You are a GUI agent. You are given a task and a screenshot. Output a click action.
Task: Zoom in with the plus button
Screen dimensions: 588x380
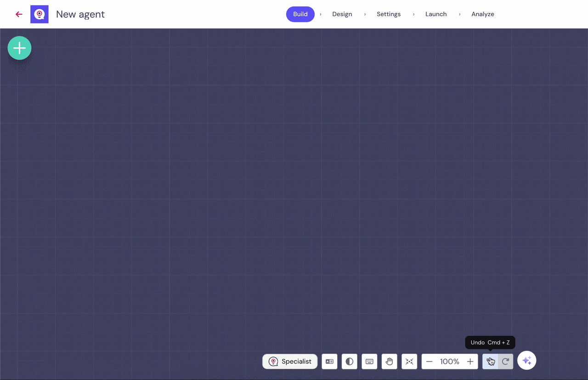pos(470,362)
